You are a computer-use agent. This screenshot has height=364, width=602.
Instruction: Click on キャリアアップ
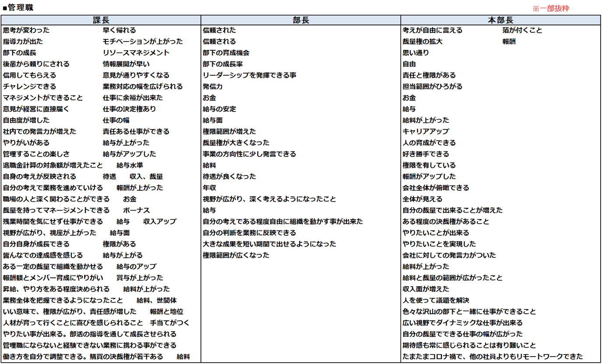coord(426,132)
